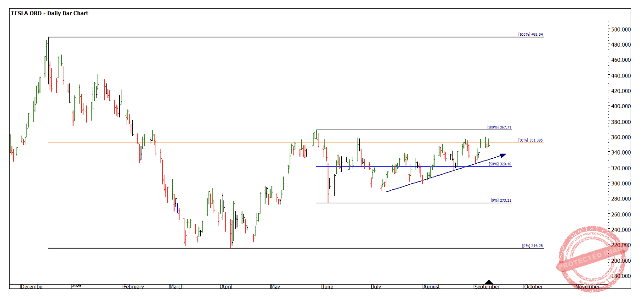The height and width of the screenshot is (299, 644).
Task: Select the November label on date axis
Action: click(587, 287)
